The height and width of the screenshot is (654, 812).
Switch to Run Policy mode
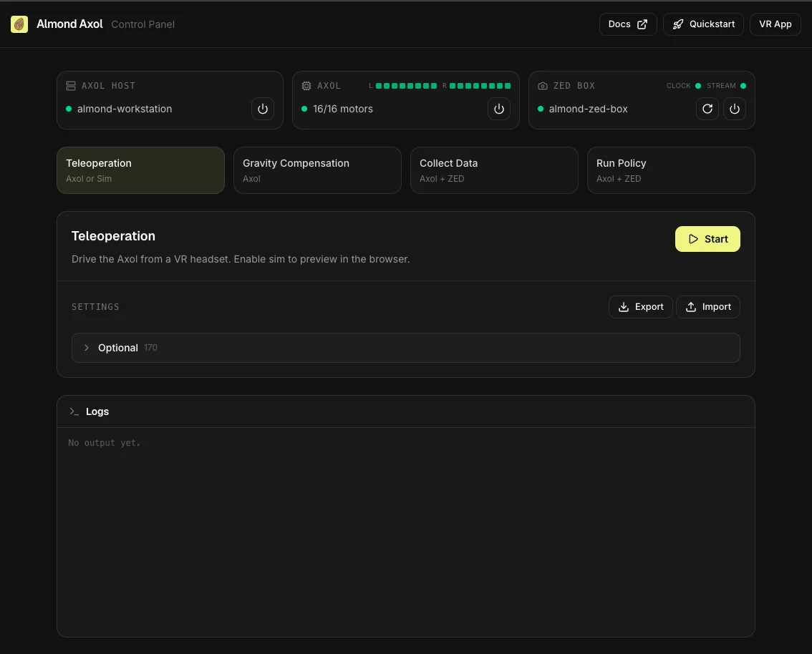pos(671,170)
